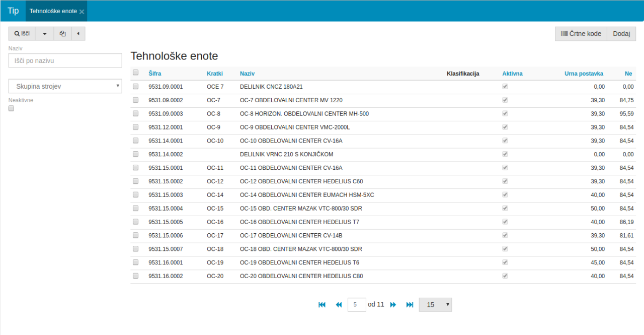
Task: Tick the select-all checkbox in table header
Action: (x=135, y=73)
